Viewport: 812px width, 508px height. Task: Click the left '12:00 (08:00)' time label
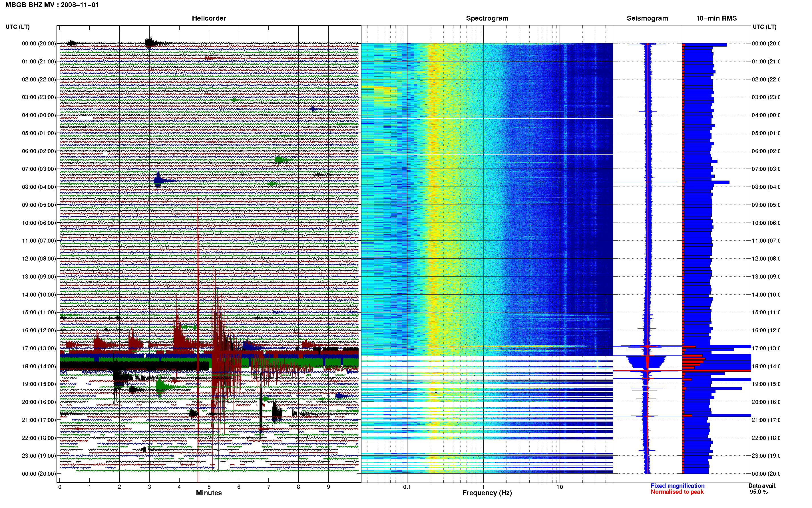tap(39, 259)
